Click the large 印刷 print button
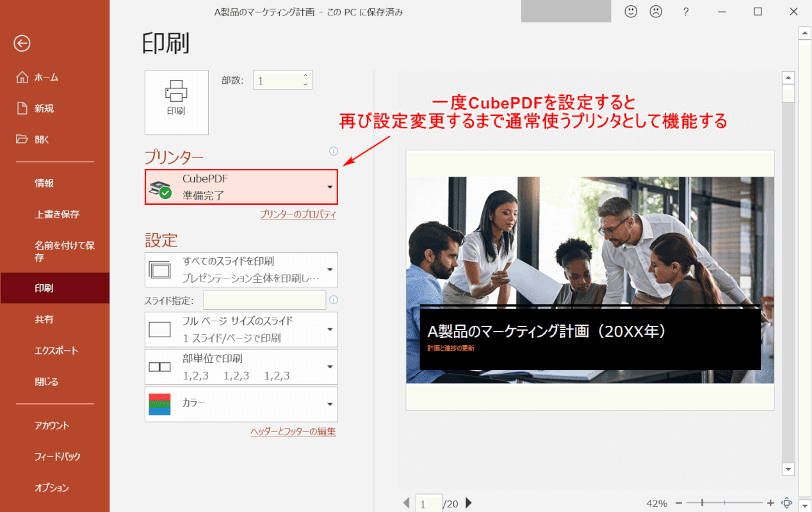This screenshot has height=512, width=812. click(177, 102)
